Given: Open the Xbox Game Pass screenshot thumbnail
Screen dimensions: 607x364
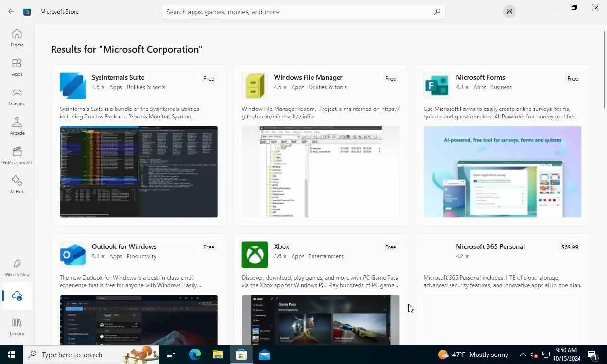Looking at the screenshot, I should point(321,320).
